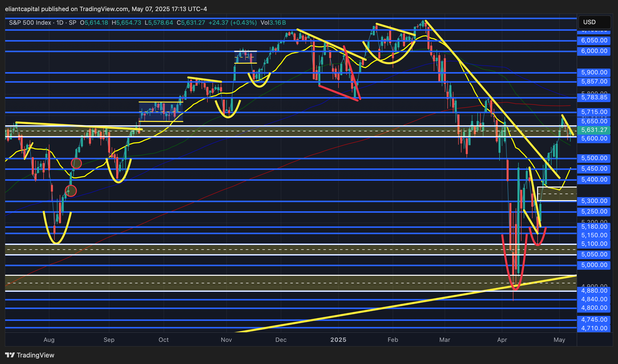This screenshot has height=364, width=618.
Task: Open the USD currency selector
Action: pos(594,22)
